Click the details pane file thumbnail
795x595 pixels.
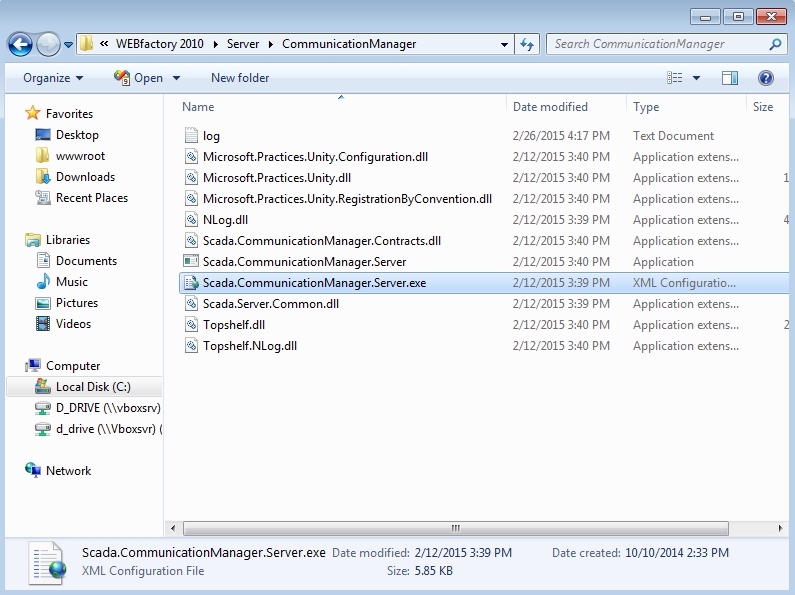tap(48, 563)
